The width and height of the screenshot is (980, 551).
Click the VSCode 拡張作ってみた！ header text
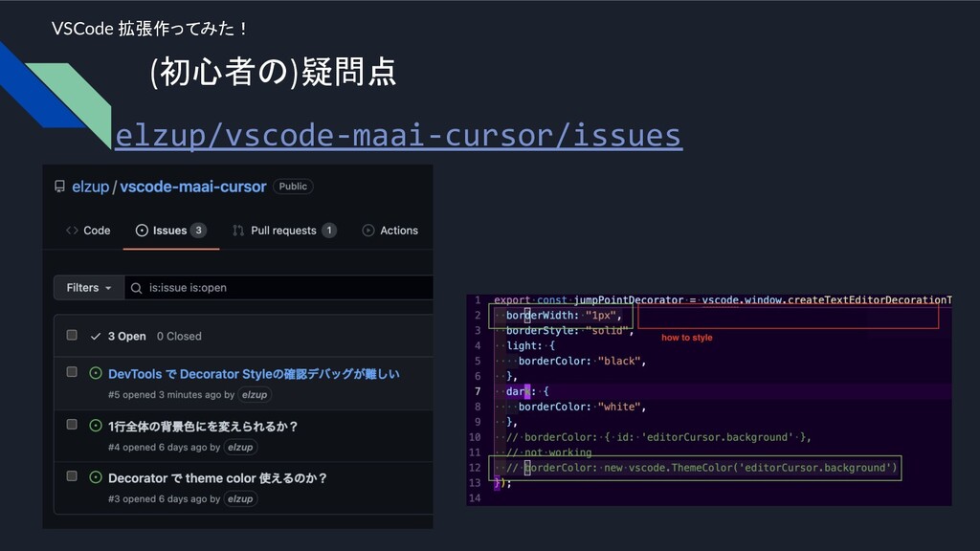tap(150, 29)
